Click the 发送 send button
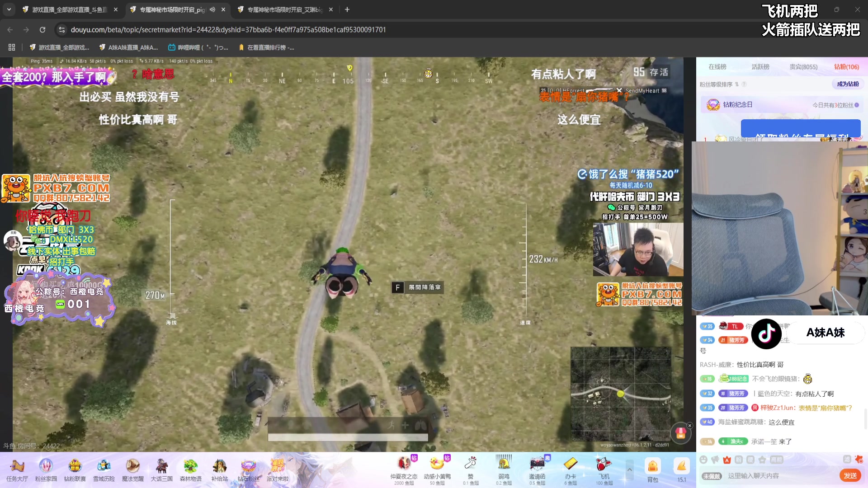 [x=850, y=475]
